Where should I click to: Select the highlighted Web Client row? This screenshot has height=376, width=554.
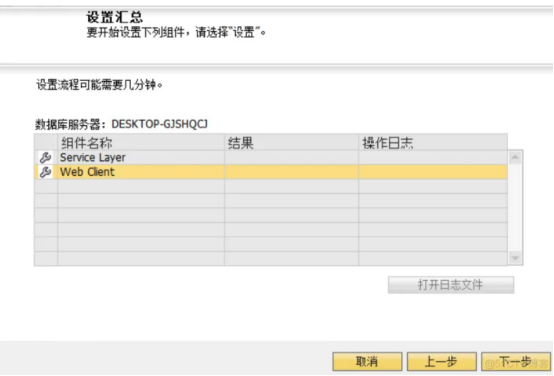pyautogui.click(x=271, y=172)
